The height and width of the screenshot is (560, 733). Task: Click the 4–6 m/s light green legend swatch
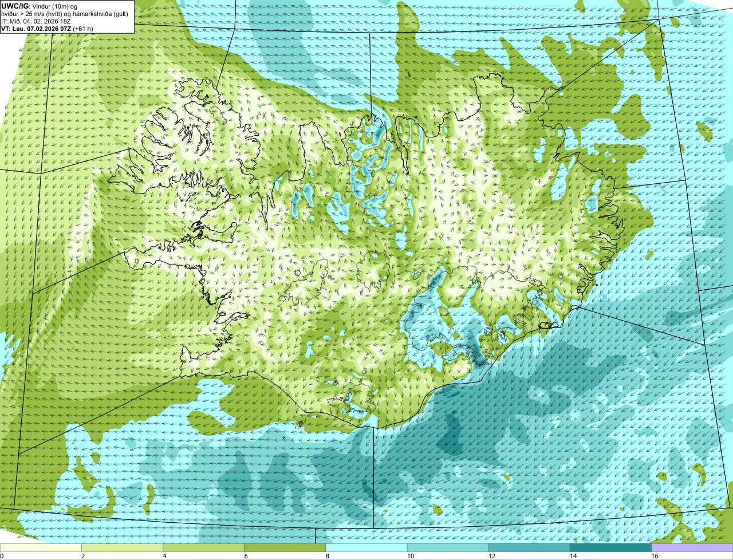(203, 548)
